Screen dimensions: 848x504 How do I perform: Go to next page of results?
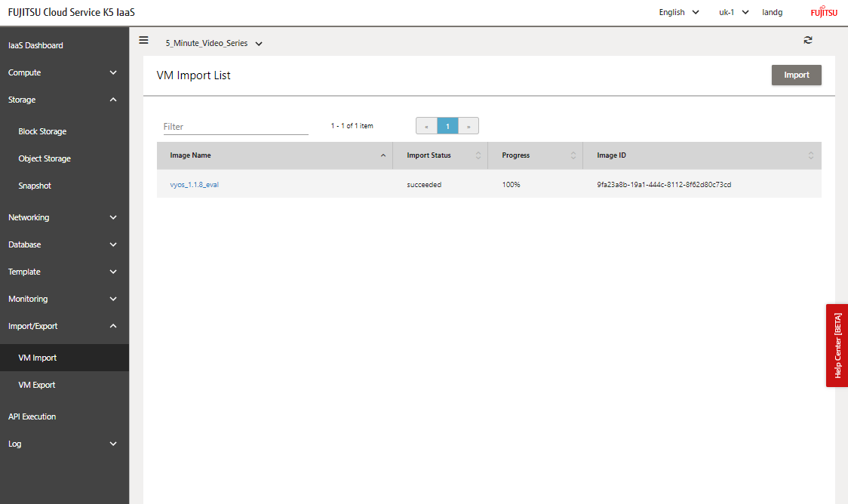469,126
